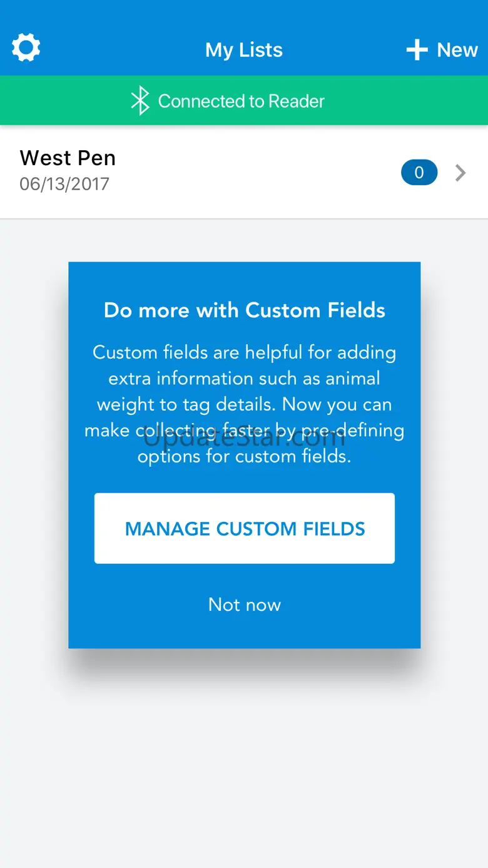488x868 pixels.
Task: Click 'Do more with Custom Fields' heading
Action: tap(244, 310)
